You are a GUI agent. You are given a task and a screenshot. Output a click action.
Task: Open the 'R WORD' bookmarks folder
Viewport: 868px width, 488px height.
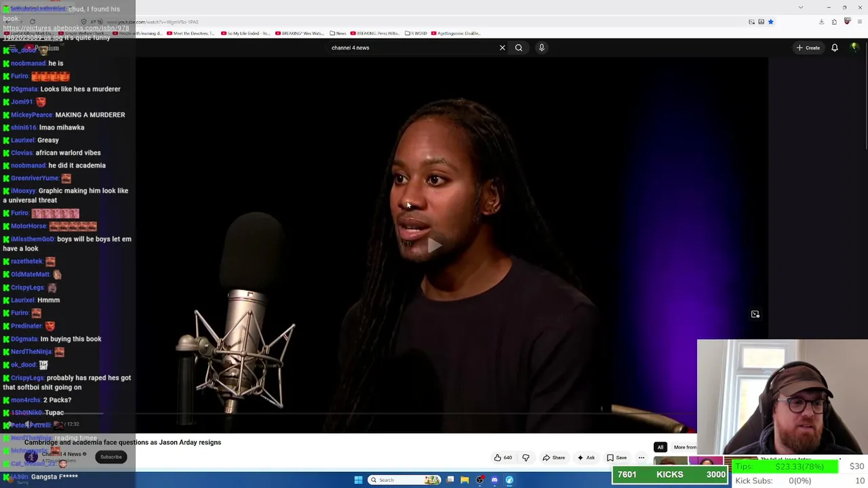(x=416, y=33)
